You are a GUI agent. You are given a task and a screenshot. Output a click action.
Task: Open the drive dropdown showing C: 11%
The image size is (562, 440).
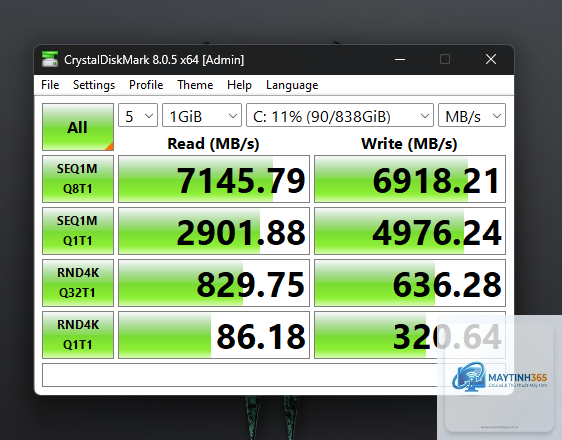pos(340,115)
